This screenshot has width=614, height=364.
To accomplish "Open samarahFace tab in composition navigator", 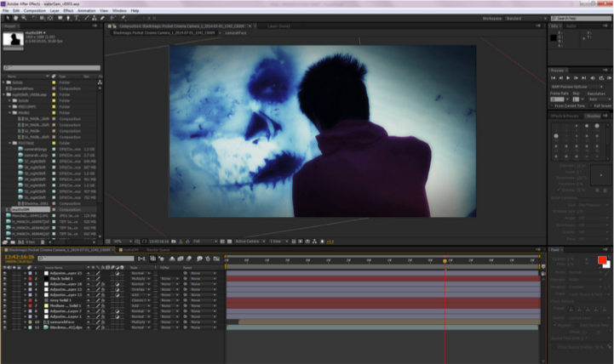I will click(x=235, y=33).
